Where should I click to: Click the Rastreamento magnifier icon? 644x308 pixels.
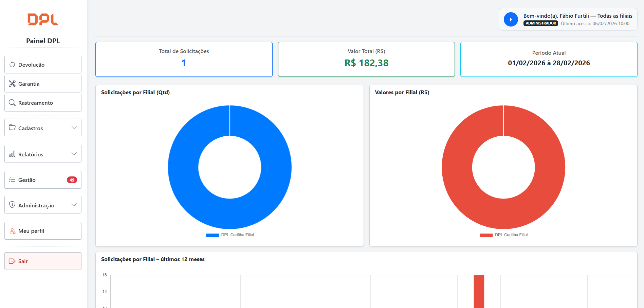pyautogui.click(x=12, y=103)
